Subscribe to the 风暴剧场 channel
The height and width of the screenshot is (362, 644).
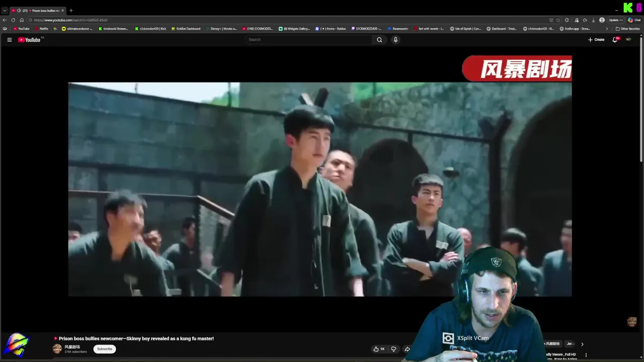point(105,349)
